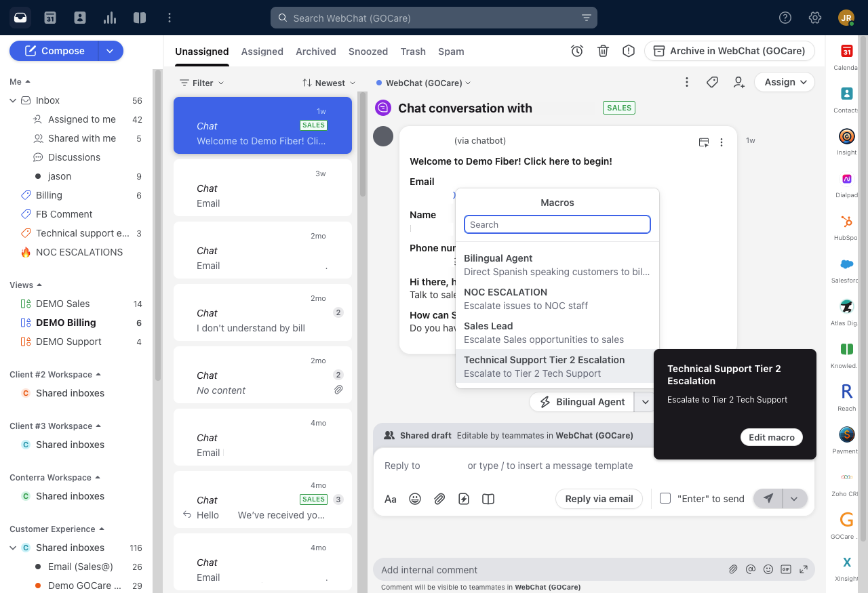Open the chat "I don't understand by bill"

pyautogui.click(x=263, y=312)
